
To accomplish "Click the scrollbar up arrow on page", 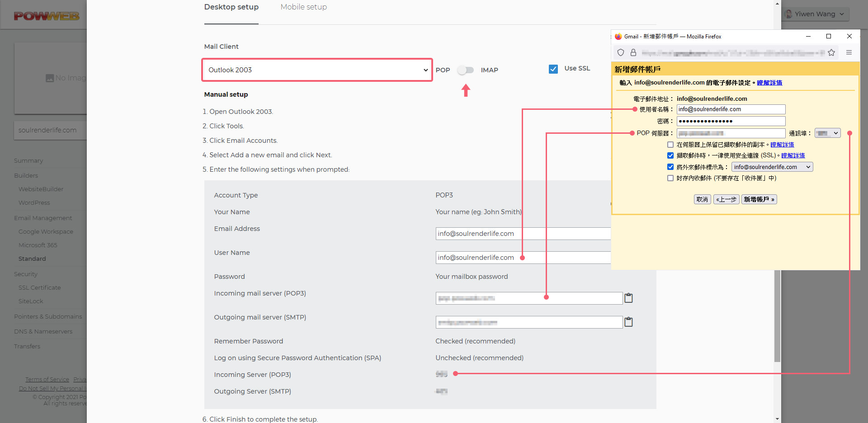I will [x=778, y=4].
